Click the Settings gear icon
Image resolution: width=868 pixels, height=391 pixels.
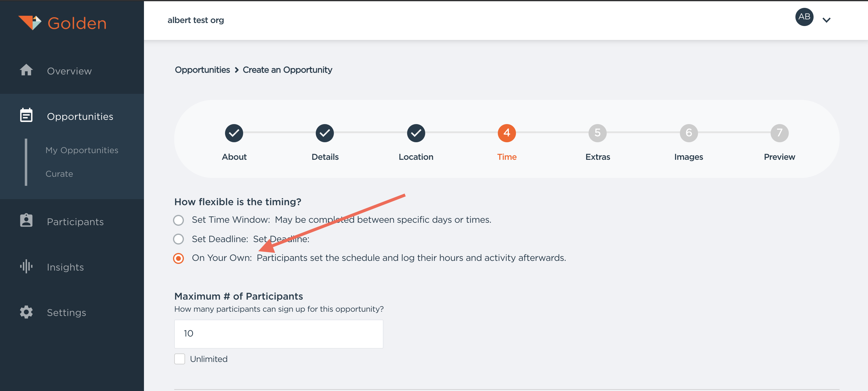point(26,312)
